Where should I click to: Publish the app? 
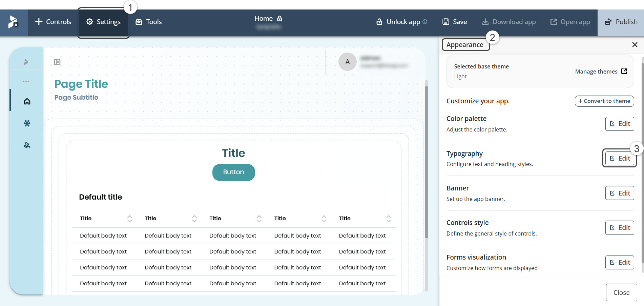click(x=621, y=22)
